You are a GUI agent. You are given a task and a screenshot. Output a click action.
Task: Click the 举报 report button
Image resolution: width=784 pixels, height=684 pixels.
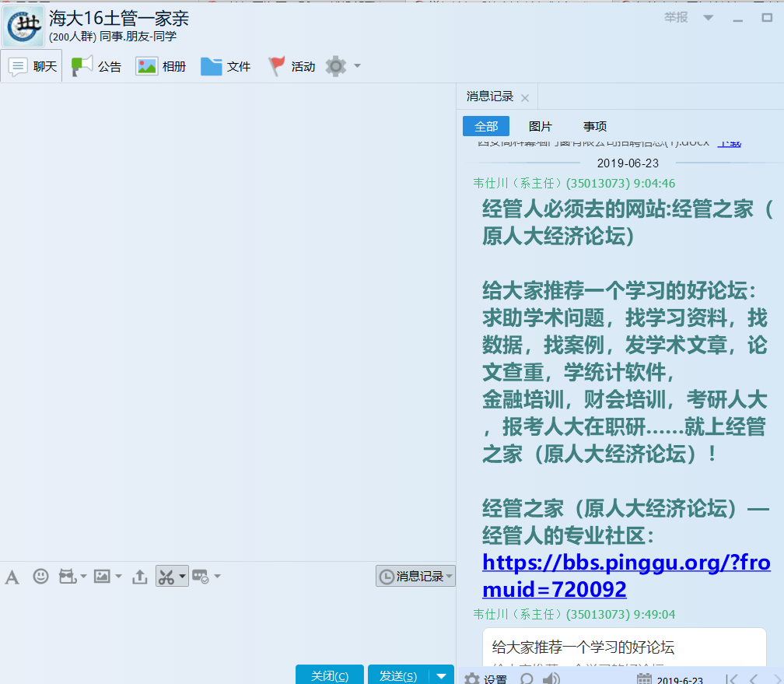tap(676, 18)
